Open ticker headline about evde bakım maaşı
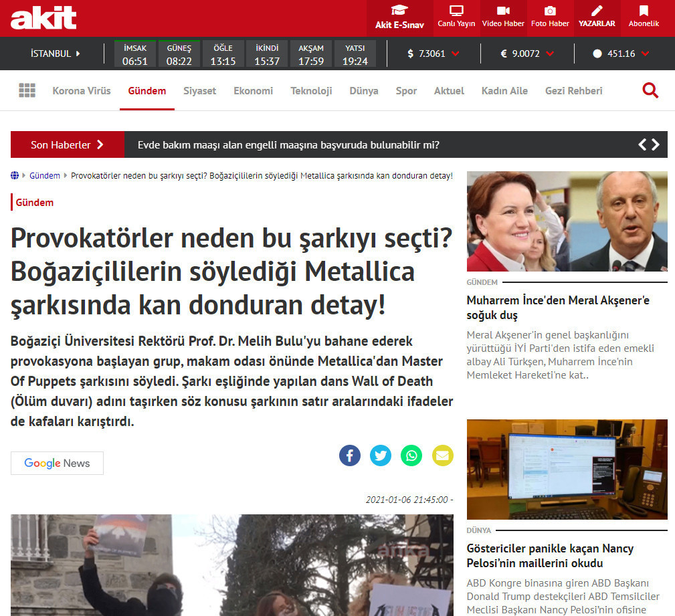This screenshot has width=675, height=616. [x=288, y=144]
